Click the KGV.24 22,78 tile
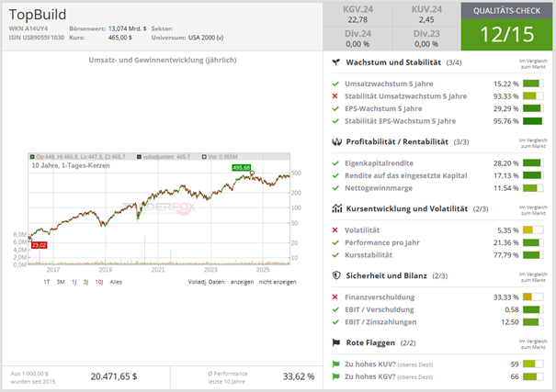Screen dimensions: 556x392 click(x=357, y=15)
